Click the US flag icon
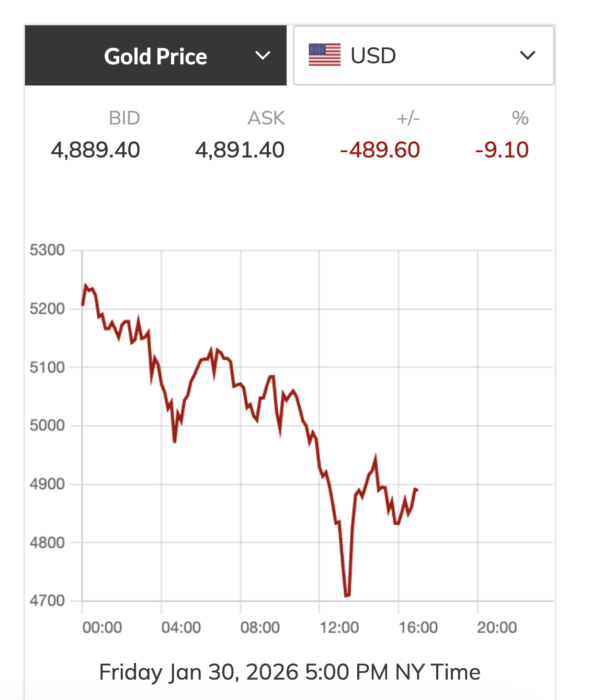 click(x=324, y=55)
